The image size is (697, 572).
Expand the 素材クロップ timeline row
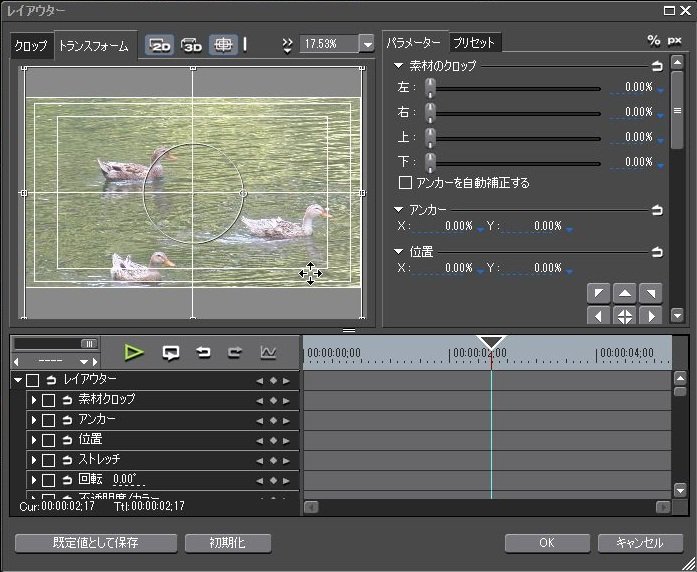tap(33, 400)
